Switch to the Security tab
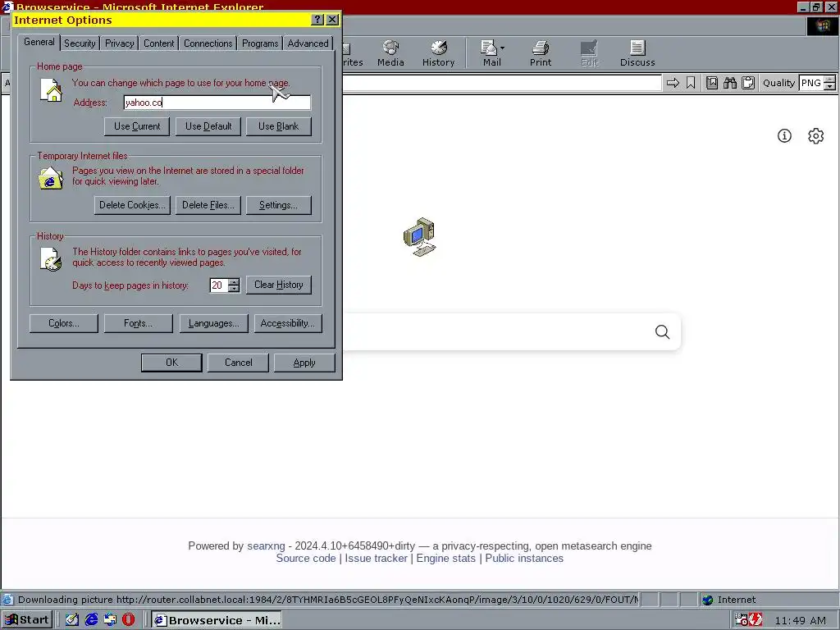840x630 pixels. [80, 43]
